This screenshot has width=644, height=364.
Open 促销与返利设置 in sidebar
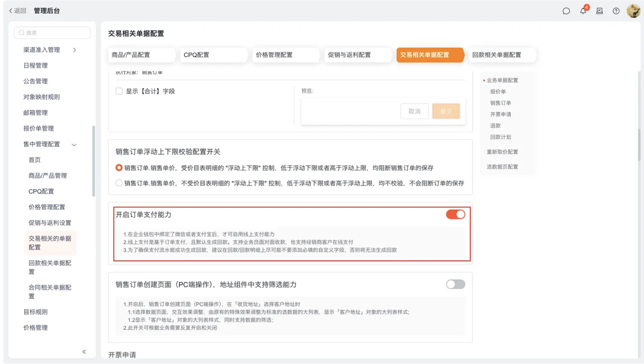pyautogui.click(x=50, y=223)
